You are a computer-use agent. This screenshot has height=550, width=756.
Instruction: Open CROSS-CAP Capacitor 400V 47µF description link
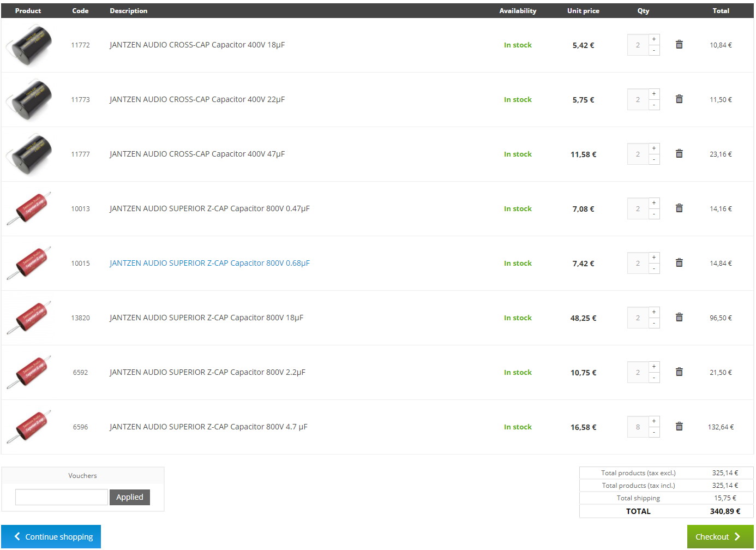click(197, 154)
